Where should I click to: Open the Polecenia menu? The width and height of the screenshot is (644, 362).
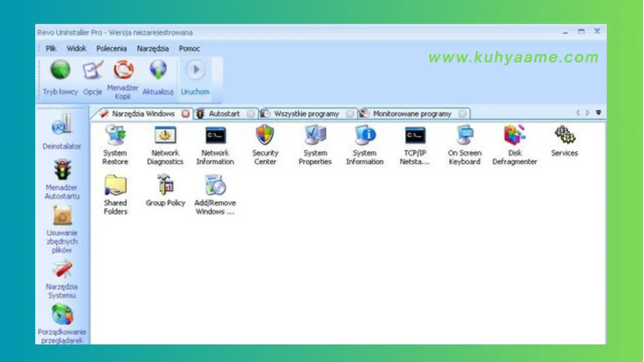tap(112, 49)
